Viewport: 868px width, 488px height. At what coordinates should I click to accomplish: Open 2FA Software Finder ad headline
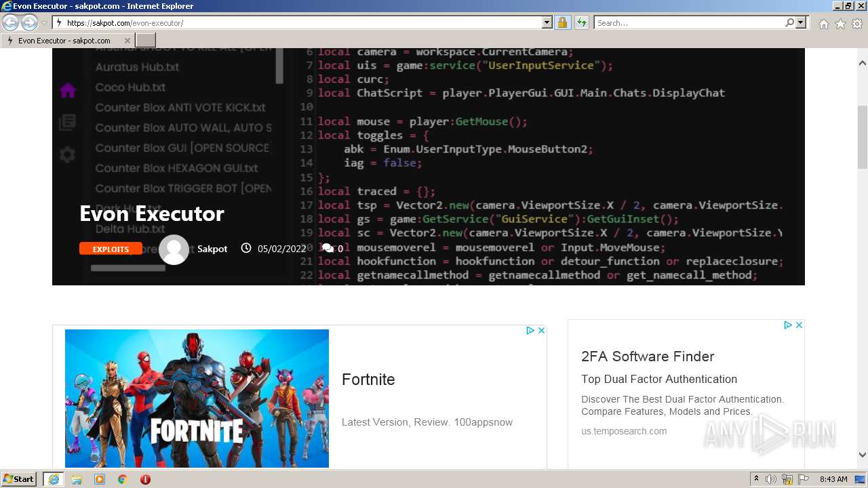tap(648, 357)
